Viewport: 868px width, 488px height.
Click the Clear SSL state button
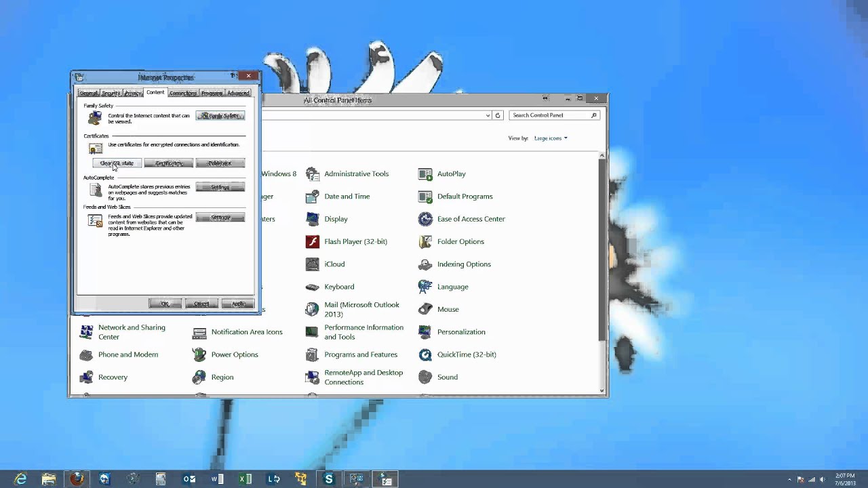click(117, 163)
